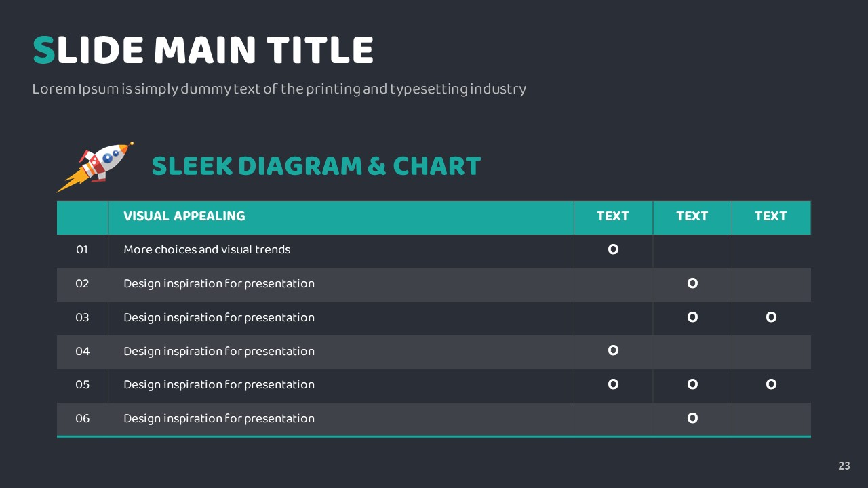Click the last TEXT column header
This screenshot has width=868, height=488.
click(771, 216)
